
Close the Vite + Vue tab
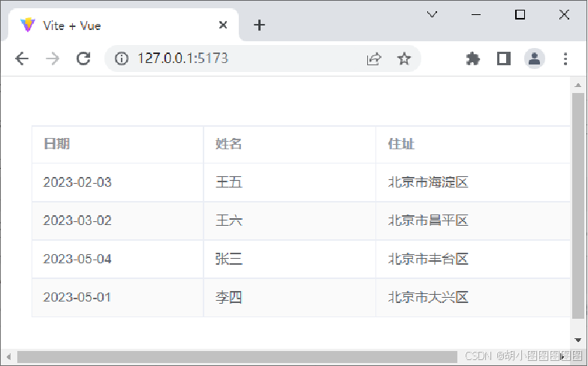coord(223,25)
